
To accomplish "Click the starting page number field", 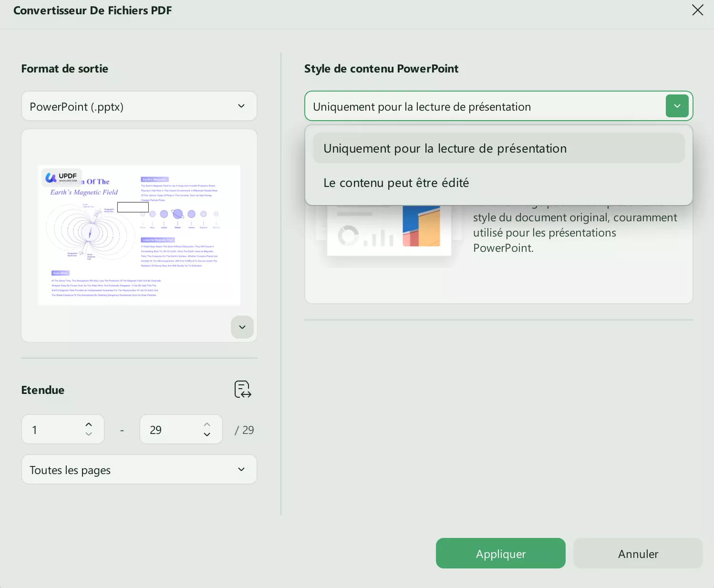I will tap(52, 429).
